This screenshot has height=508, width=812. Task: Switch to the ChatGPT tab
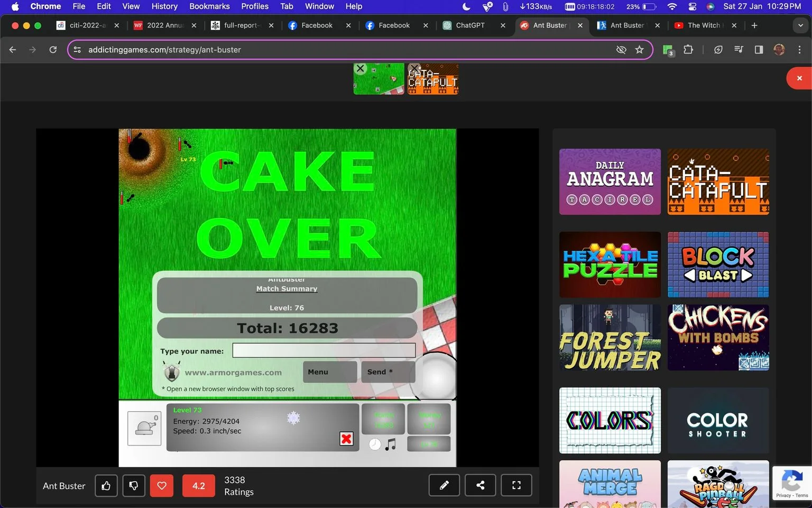470,25
